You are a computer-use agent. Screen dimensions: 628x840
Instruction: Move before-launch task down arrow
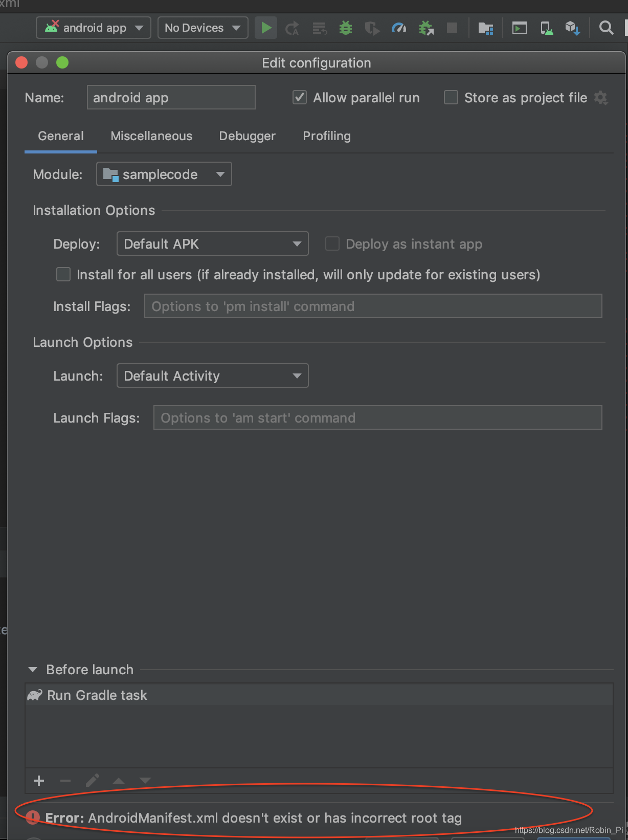coord(145,781)
